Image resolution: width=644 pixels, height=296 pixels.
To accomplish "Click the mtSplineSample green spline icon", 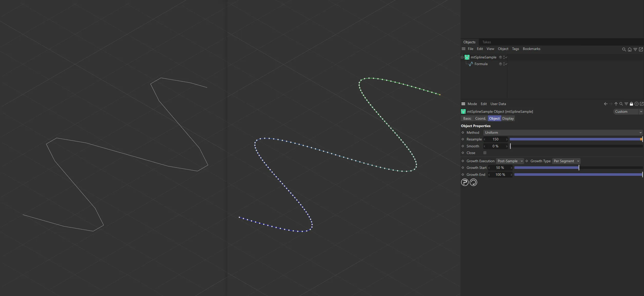I will [x=467, y=57].
